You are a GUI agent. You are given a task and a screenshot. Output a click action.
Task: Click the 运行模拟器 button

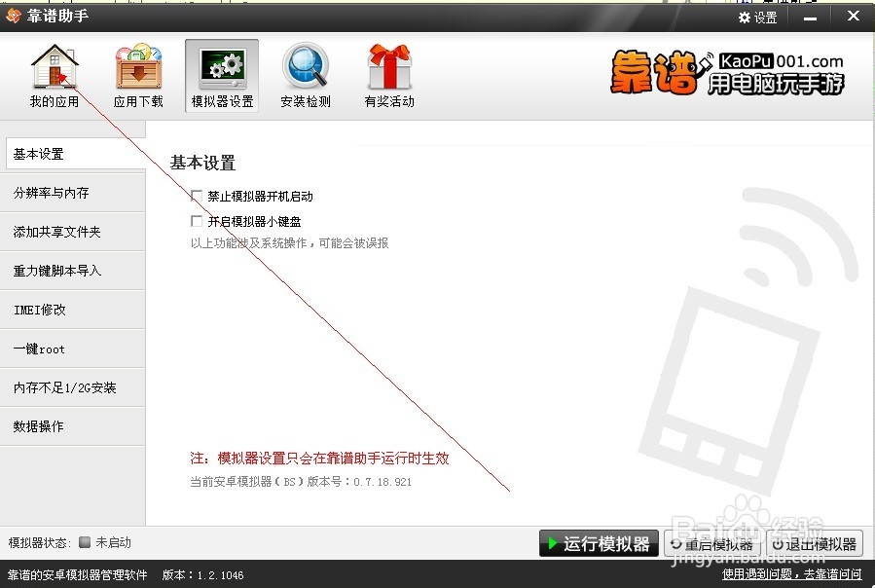click(x=599, y=543)
